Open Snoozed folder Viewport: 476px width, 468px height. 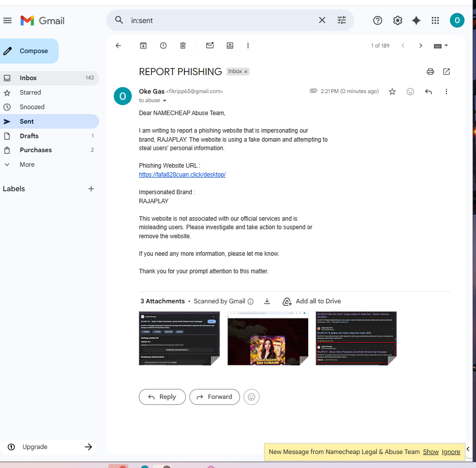click(50, 107)
